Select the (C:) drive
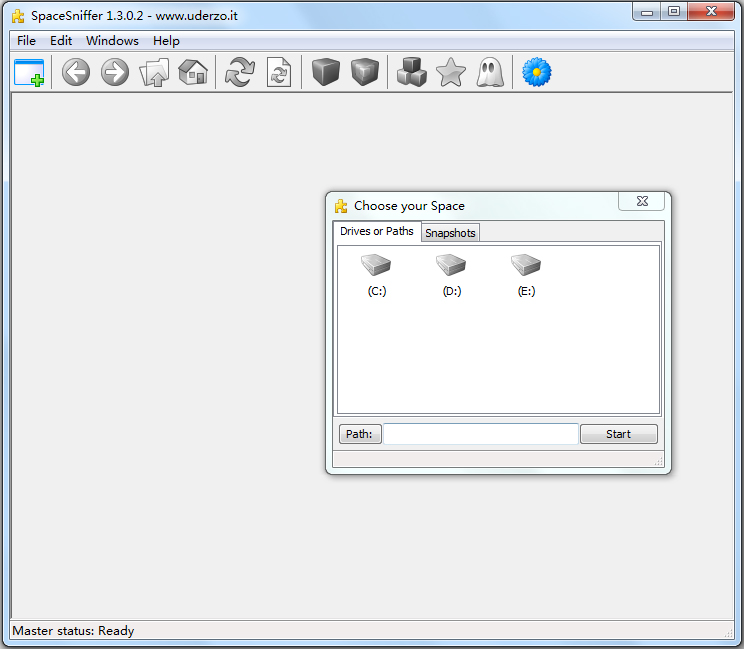This screenshot has height=649, width=744. pos(377,274)
